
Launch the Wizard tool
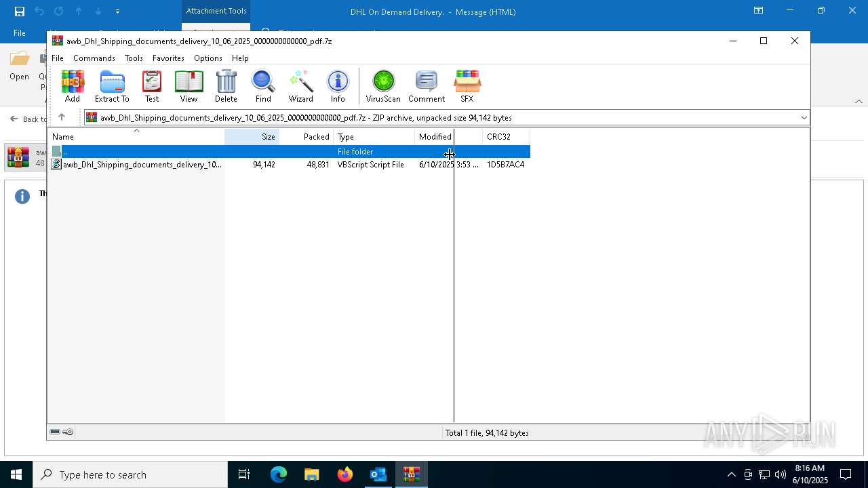[x=300, y=86]
